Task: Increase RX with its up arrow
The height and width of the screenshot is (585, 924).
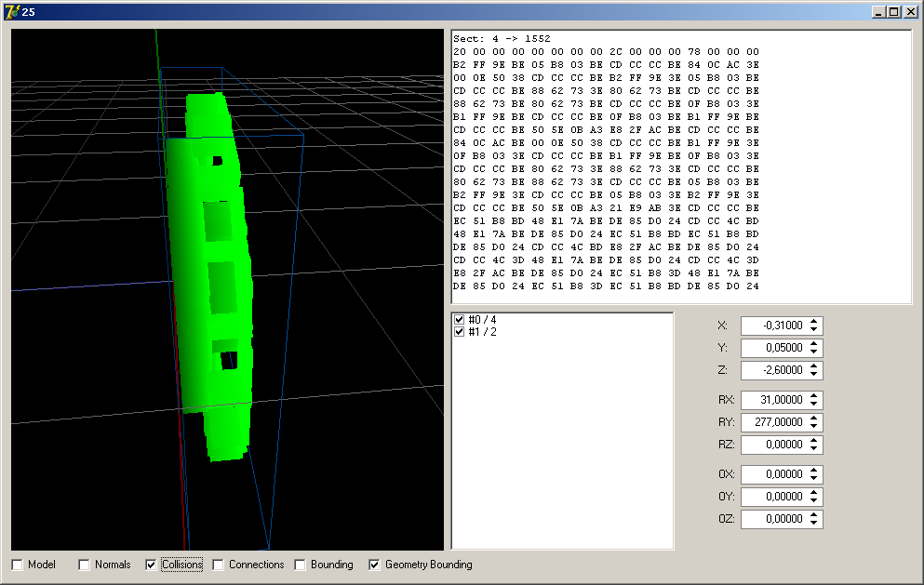Action: [x=814, y=395]
